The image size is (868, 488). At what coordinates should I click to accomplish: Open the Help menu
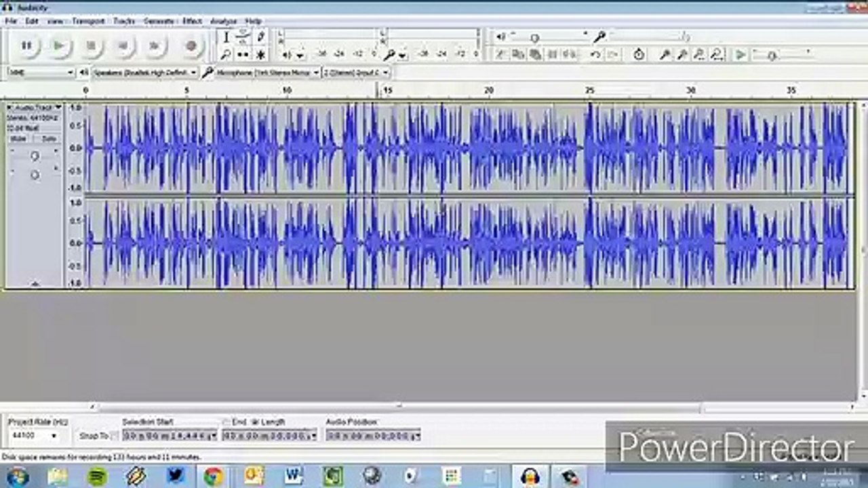coord(253,21)
